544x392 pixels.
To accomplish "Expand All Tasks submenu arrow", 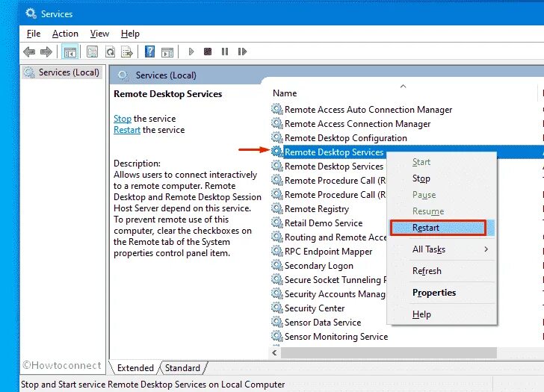I will (486, 249).
